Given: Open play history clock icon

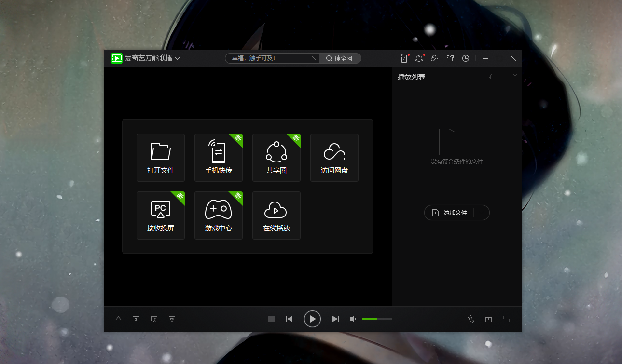Looking at the screenshot, I should tap(465, 58).
